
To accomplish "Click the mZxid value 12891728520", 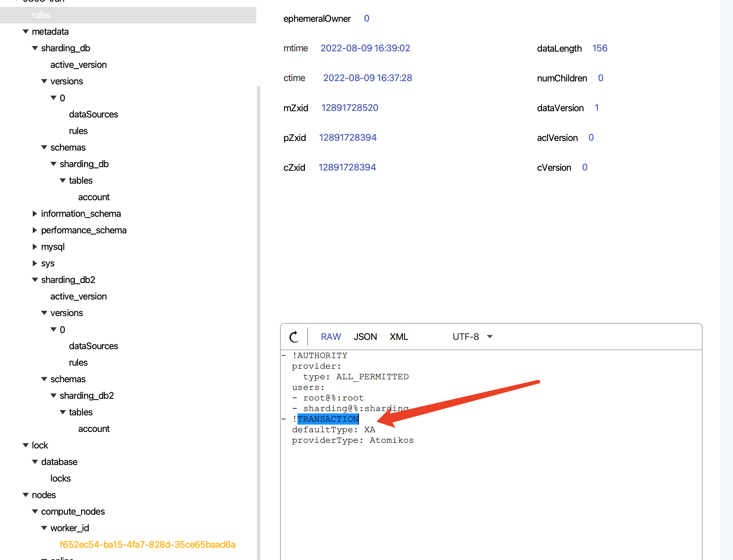I will click(x=350, y=108).
